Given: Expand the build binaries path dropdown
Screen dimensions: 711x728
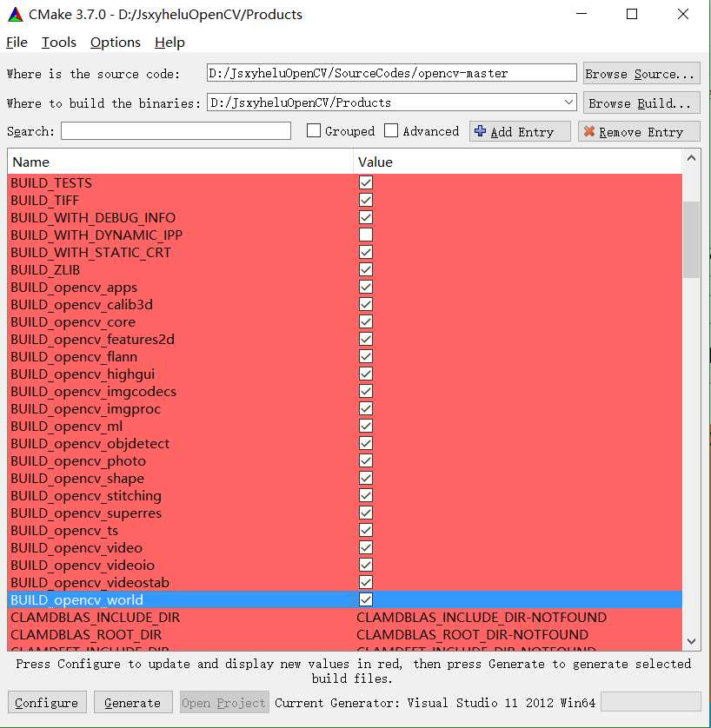Looking at the screenshot, I should point(568,103).
